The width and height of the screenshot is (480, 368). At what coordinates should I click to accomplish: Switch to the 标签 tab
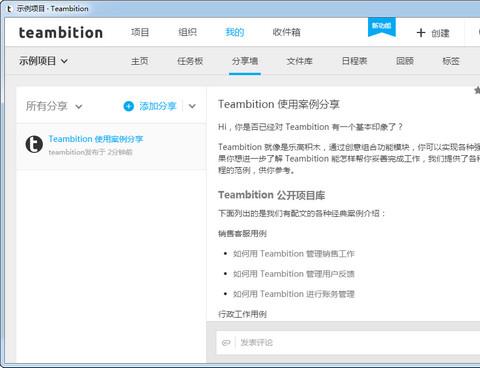(451, 61)
